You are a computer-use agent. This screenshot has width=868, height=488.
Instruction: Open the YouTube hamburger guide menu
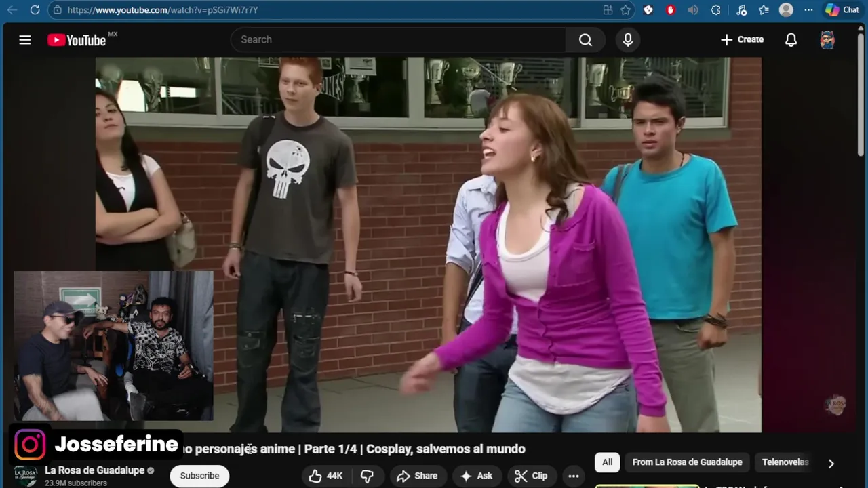[25, 40]
